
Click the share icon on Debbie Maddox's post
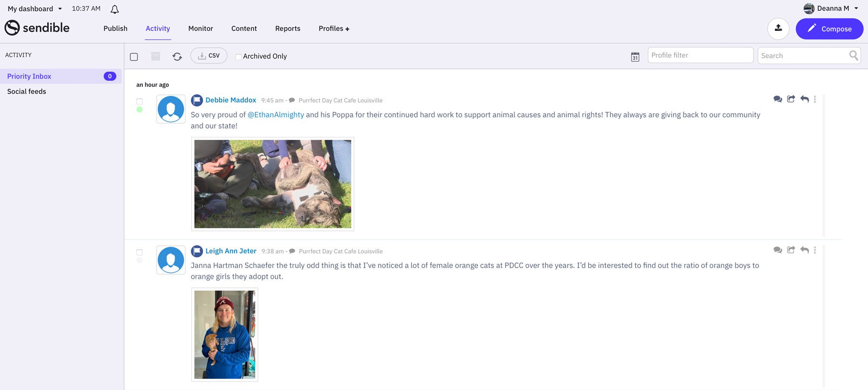(x=791, y=99)
